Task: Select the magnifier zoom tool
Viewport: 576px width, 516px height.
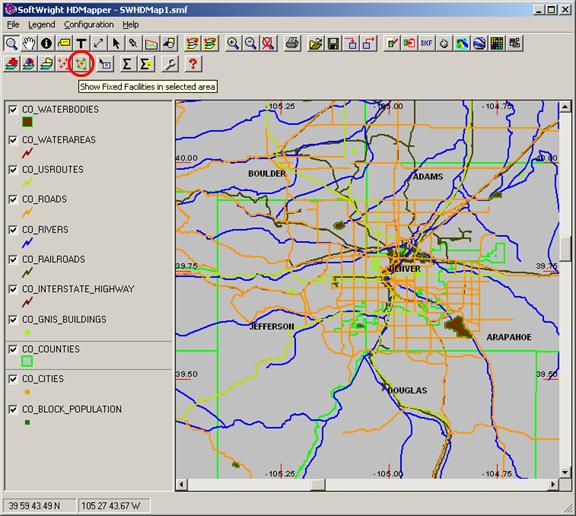Action: coord(11,44)
